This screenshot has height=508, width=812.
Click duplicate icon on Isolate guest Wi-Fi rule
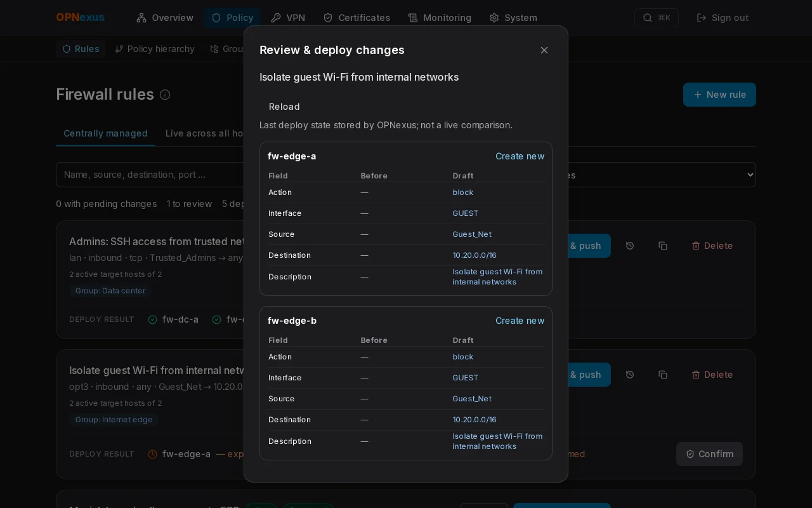click(663, 375)
